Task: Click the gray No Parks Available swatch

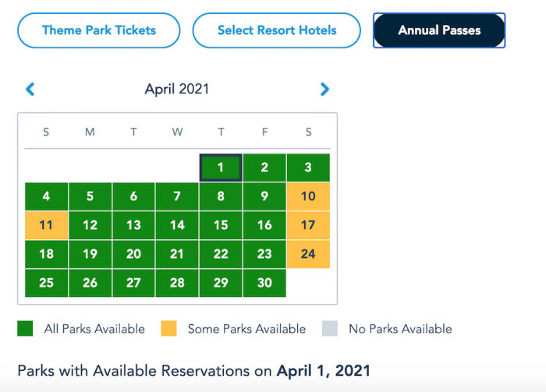Action: point(330,329)
